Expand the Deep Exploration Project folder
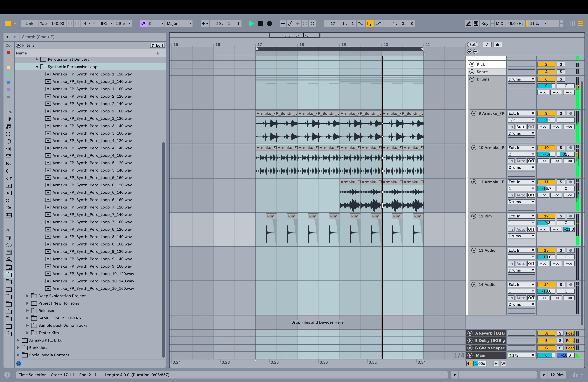This screenshot has height=382, width=588. [x=28, y=296]
